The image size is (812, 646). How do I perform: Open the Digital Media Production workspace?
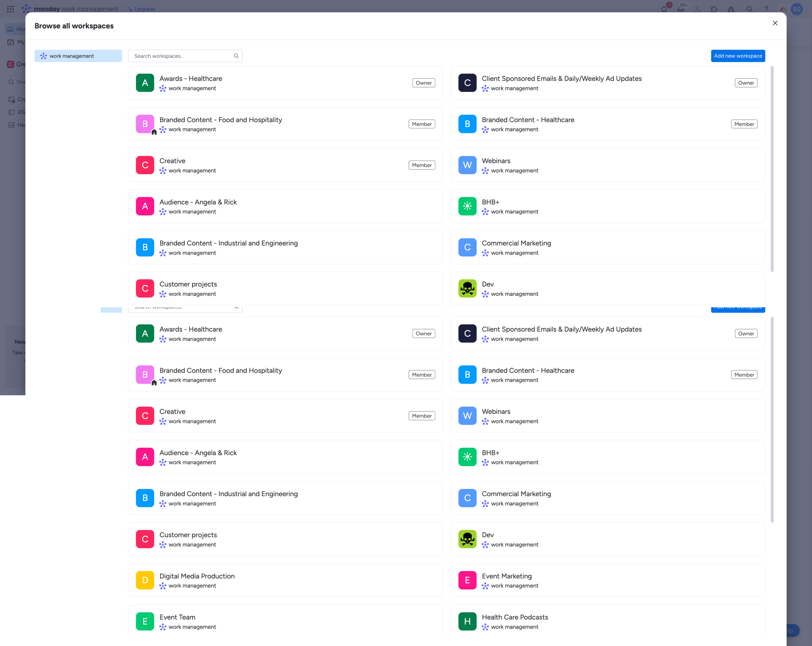(x=197, y=576)
